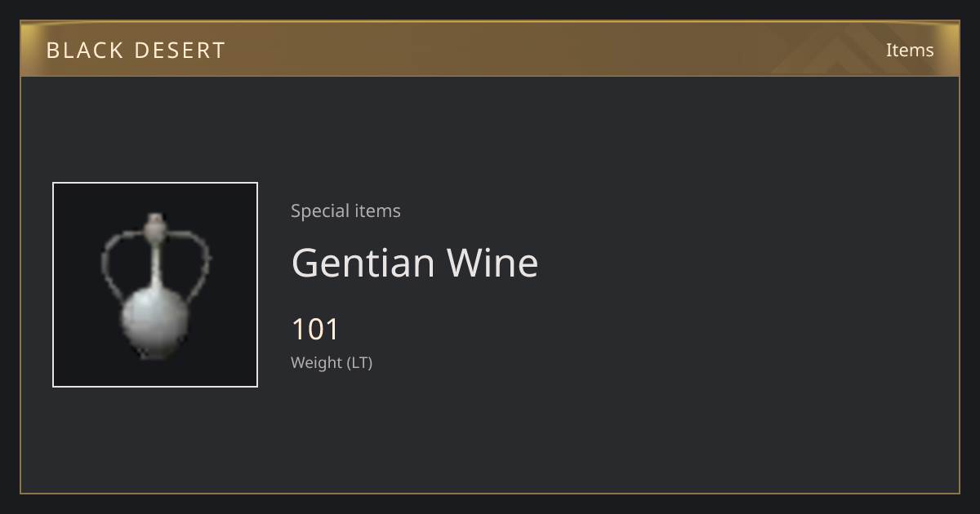Select the white-bordered item thumbnail frame

coord(155,285)
